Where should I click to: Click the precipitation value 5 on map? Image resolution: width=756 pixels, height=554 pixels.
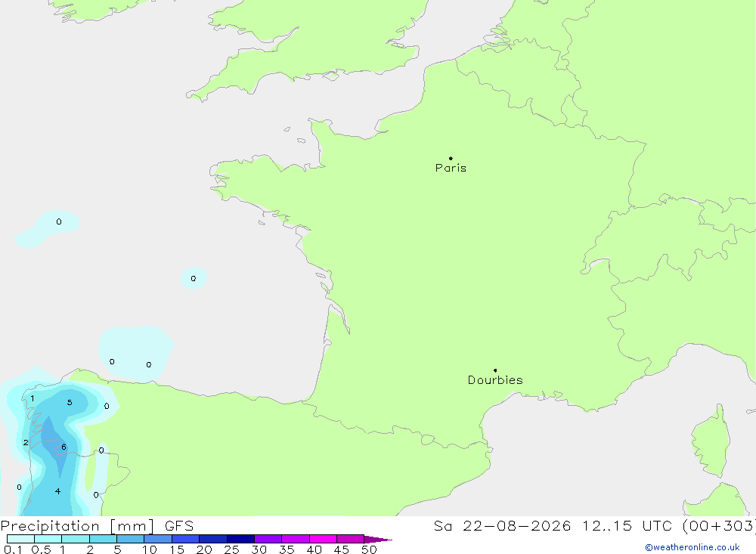coord(70,402)
